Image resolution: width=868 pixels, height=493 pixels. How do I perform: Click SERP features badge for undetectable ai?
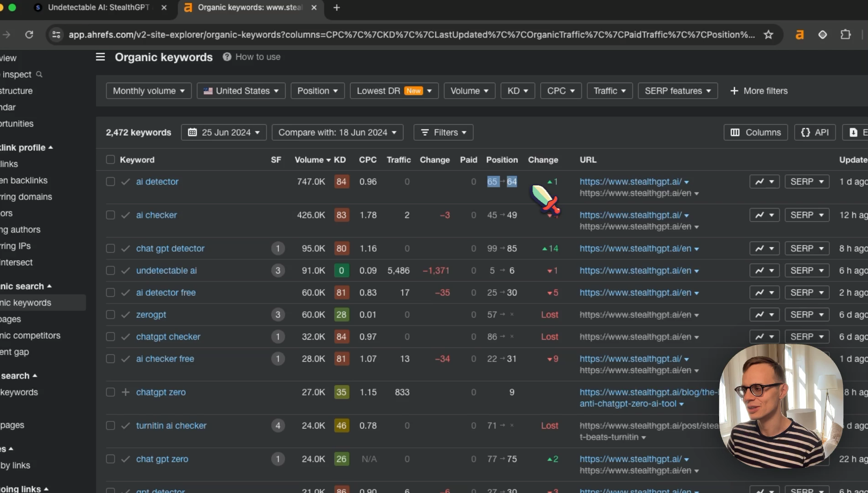pos(278,271)
